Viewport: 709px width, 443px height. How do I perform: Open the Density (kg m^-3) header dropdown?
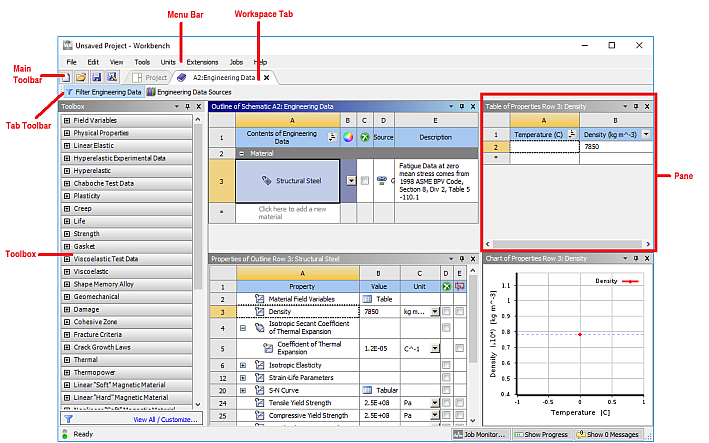click(x=646, y=134)
